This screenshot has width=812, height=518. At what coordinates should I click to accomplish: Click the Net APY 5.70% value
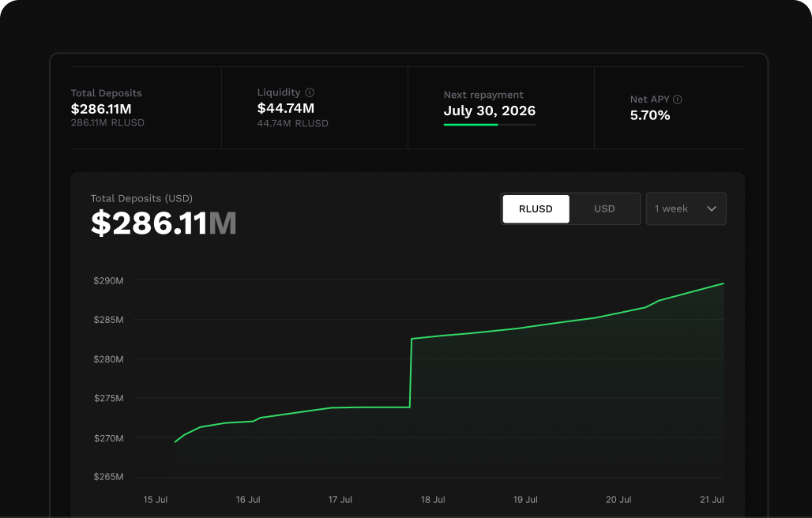[650, 115]
